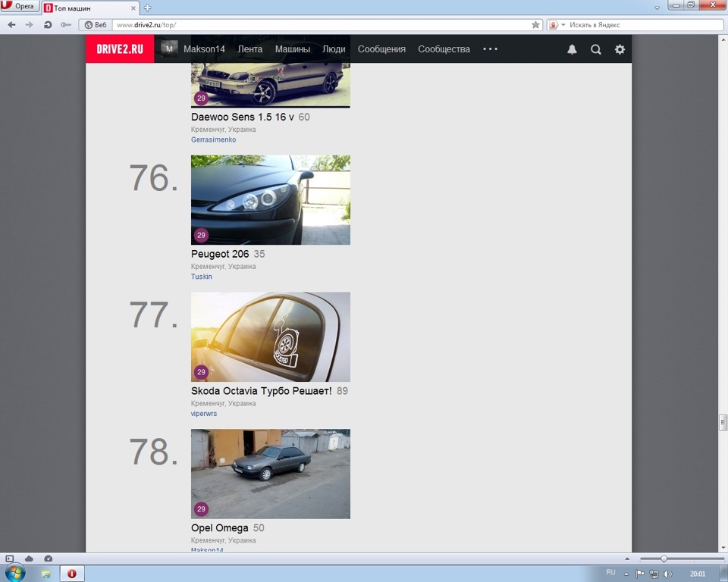Open the volume speaker tray icon

(667, 574)
